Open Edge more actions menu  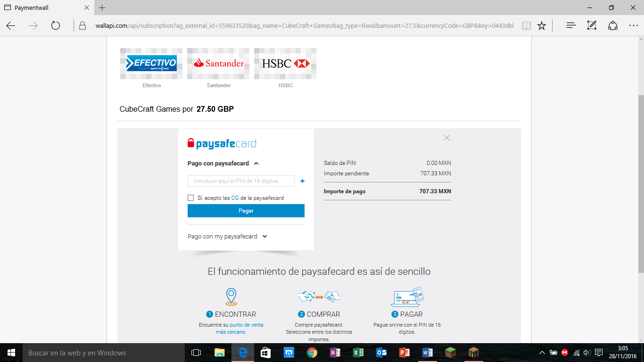tap(634, 25)
